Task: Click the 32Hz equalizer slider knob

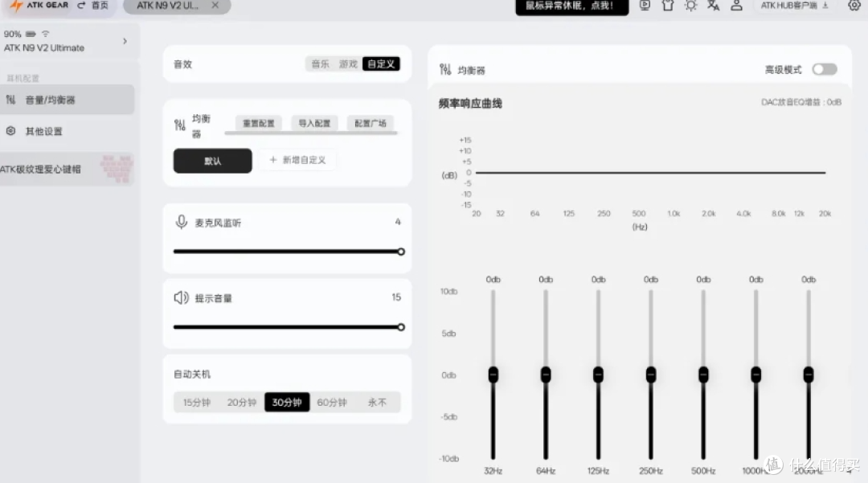Action: tap(493, 375)
